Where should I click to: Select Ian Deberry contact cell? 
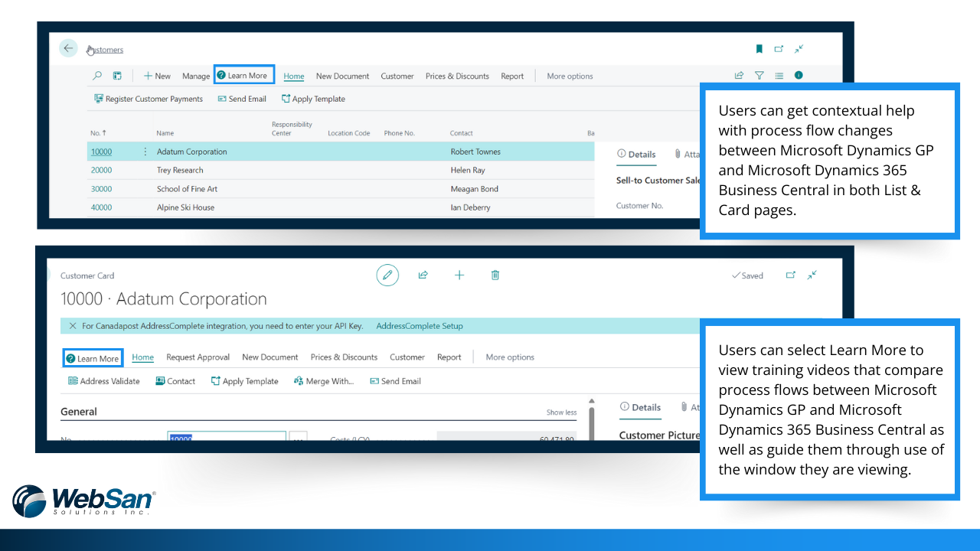click(x=471, y=207)
